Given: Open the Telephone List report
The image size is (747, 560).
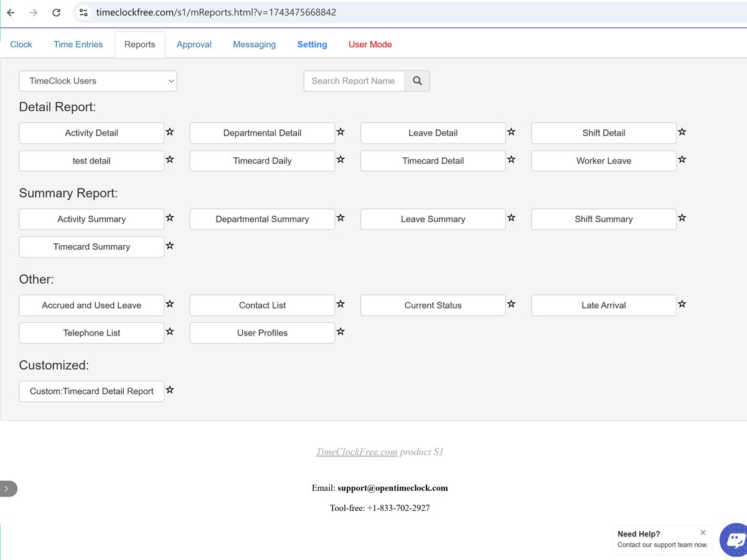Looking at the screenshot, I should tap(92, 333).
